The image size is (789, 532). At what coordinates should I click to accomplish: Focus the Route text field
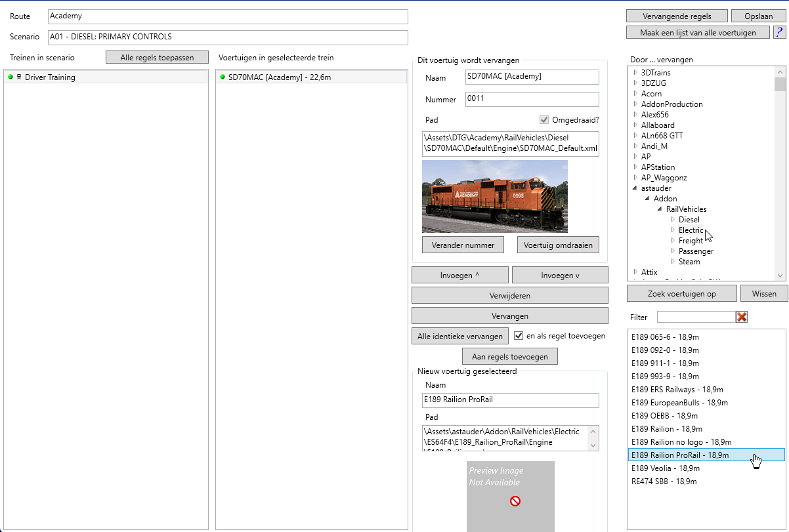pos(228,16)
